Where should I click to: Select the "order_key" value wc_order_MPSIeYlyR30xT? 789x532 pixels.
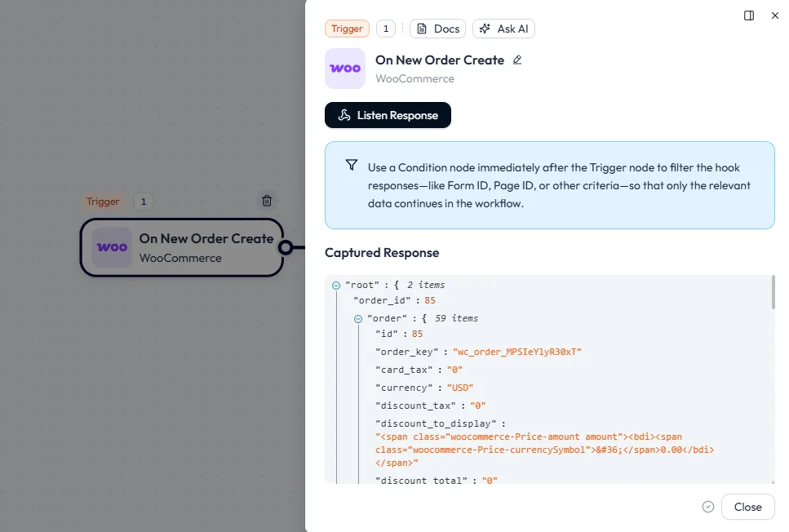[x=516, y=352]
